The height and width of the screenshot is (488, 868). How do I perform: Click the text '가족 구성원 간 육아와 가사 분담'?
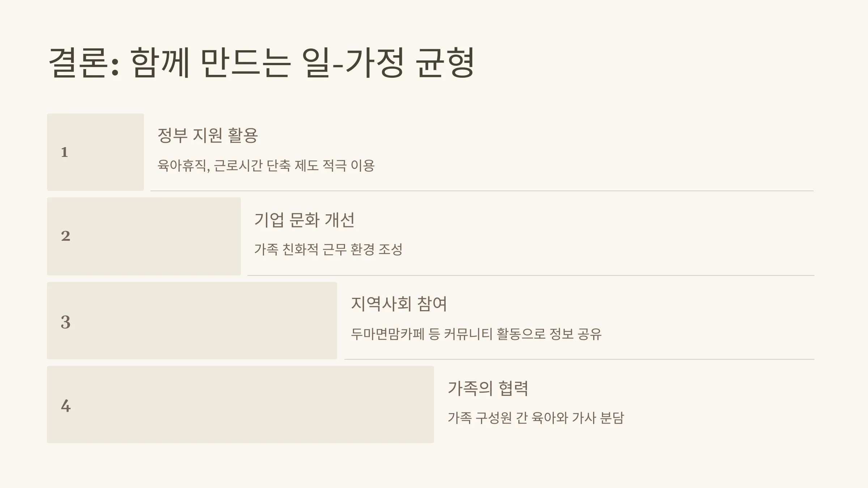click(536, 418)
